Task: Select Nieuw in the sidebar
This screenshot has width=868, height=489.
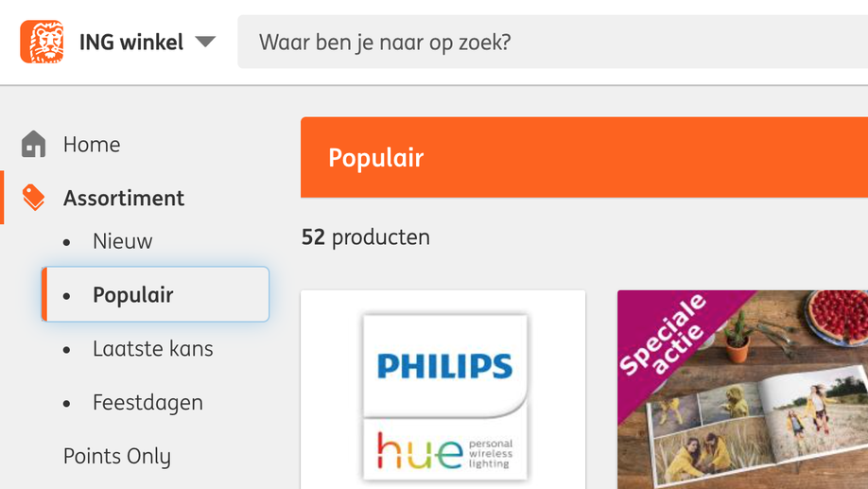Action: (123, 241)
